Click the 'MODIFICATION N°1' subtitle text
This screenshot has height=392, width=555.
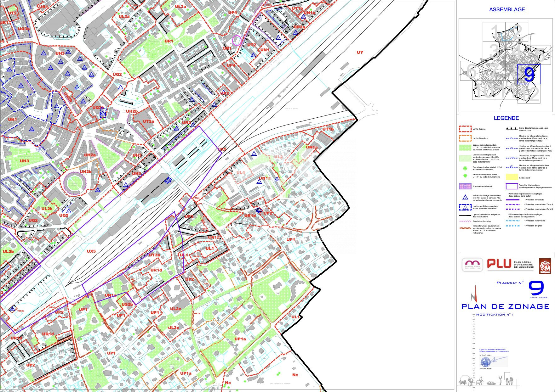click(x=495, y=315)
